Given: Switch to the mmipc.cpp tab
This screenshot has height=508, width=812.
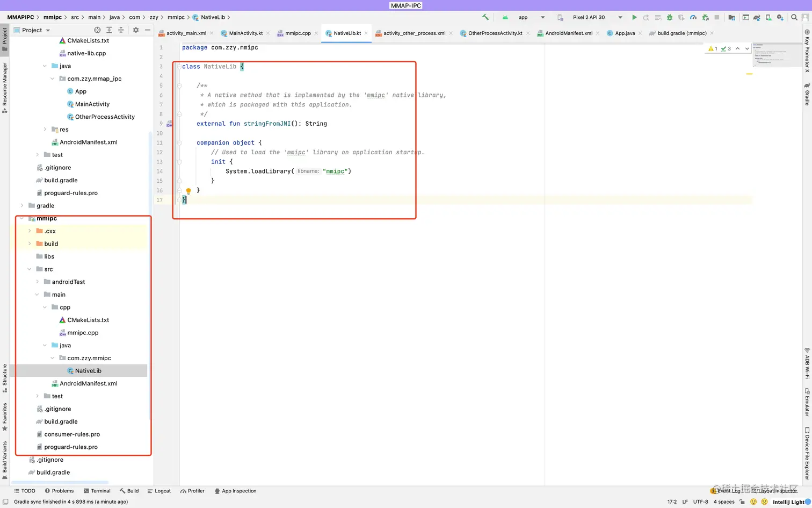Looking at the screenshot, I should (x=298, y=33).
